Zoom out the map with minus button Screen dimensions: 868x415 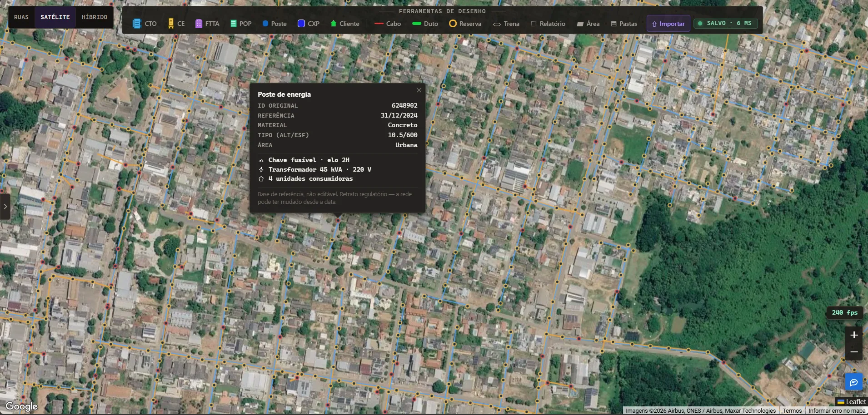(x=854, y=352)
